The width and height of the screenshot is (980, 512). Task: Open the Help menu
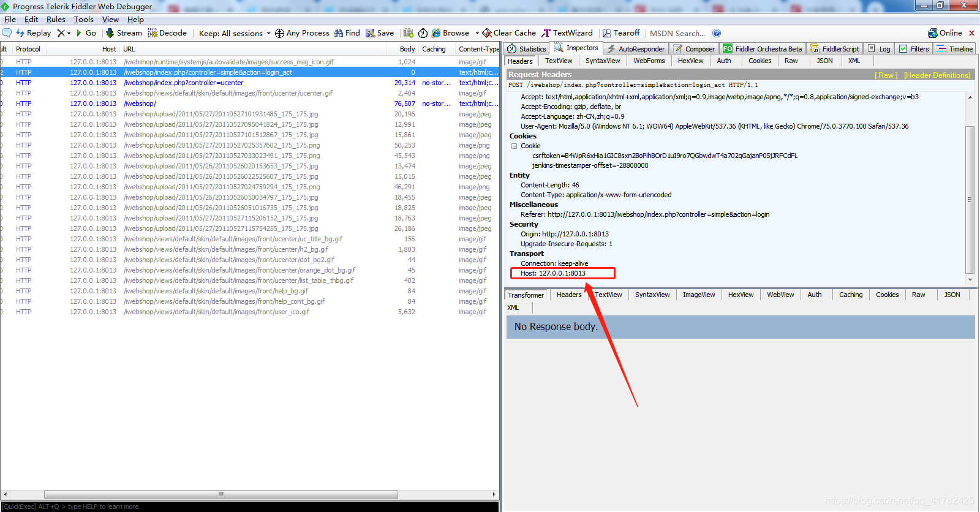tap(135, 20)
